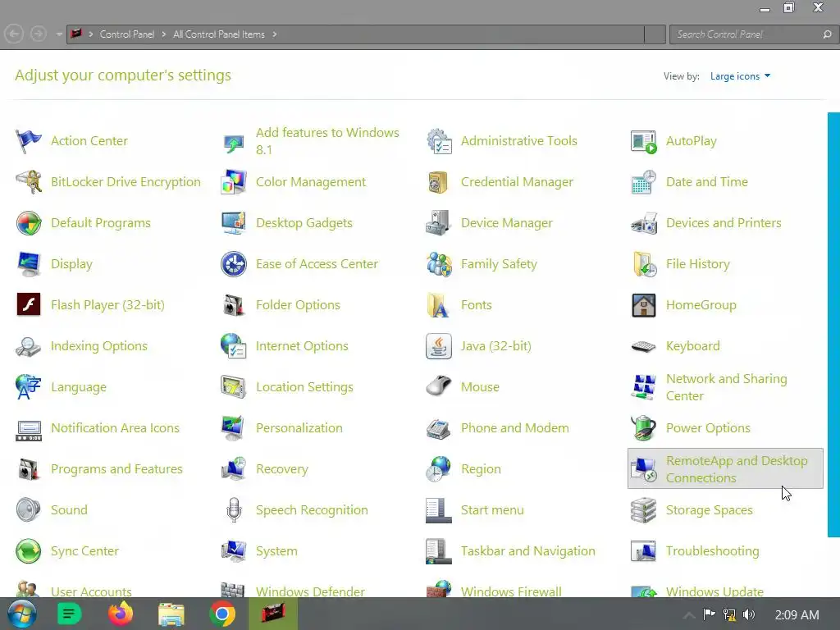Viewport: 840px width, 630px height.
Task: Open the Keyboard icon
Action: [644, 347]
